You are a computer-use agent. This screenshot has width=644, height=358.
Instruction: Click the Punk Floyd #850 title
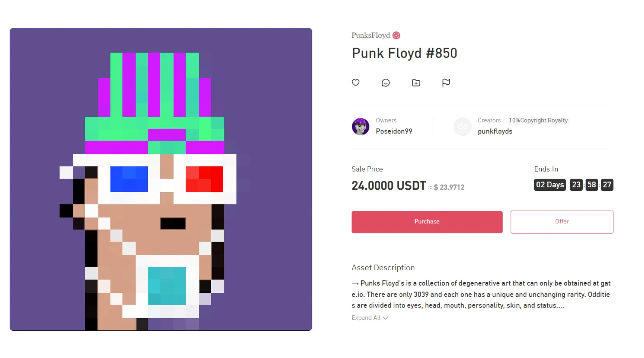pyautogui.click(x=404, y=53)
